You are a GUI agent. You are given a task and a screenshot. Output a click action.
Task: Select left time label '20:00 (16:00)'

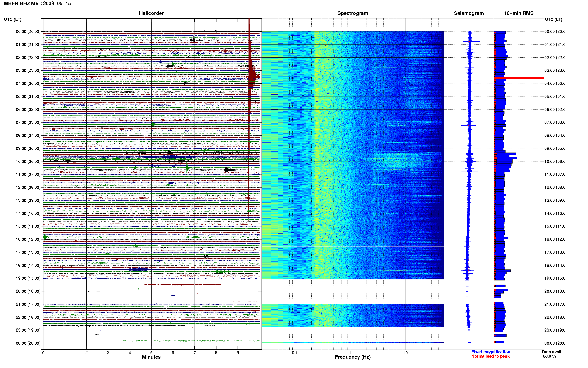pyautogui.click(x=28, y=291)
